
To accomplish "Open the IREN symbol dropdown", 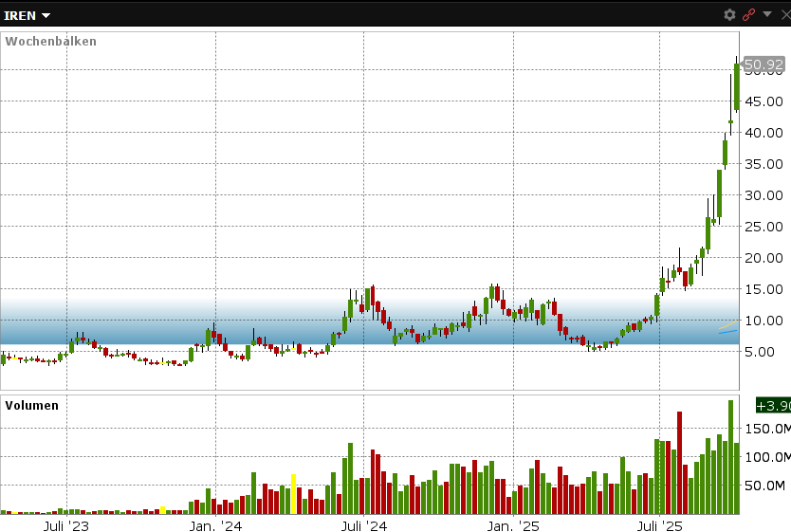I will pos(28,15).
